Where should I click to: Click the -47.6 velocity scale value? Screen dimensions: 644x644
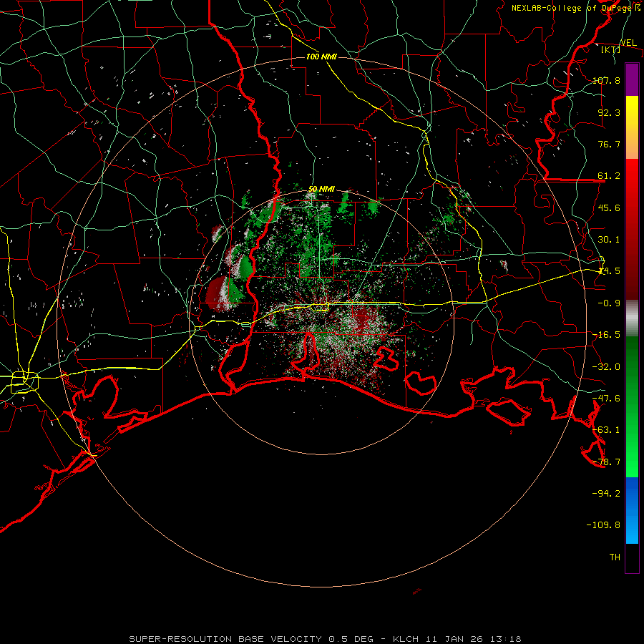[x=606, y=399]
